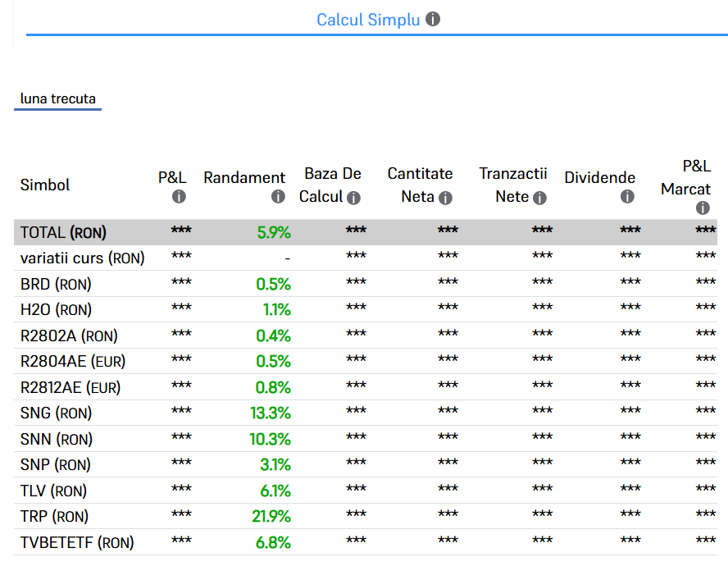
Task: Select the luna trecuta tab
Action: coord(57,99)
